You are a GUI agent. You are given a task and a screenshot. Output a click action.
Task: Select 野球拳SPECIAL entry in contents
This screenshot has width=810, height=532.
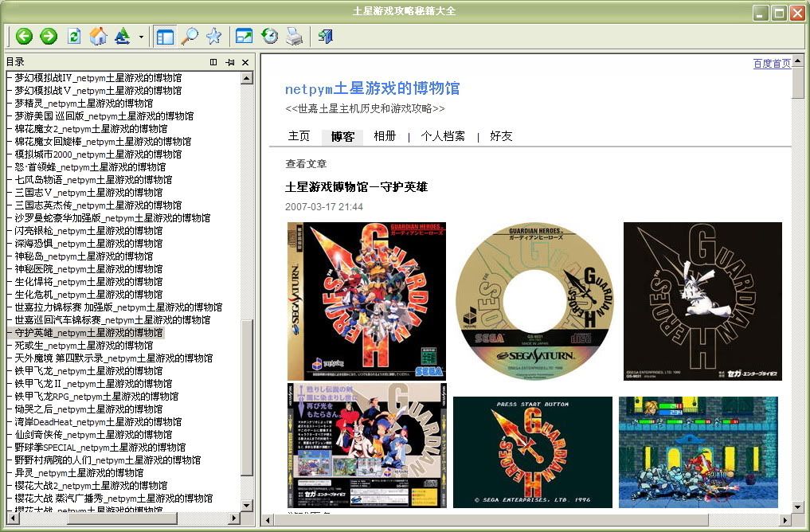(100, 448)
